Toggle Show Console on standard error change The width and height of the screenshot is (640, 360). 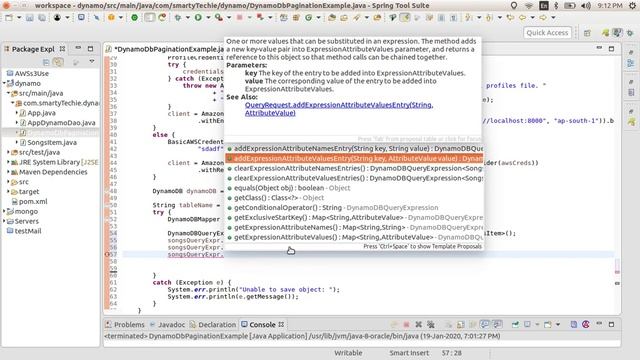pos(497,324)
